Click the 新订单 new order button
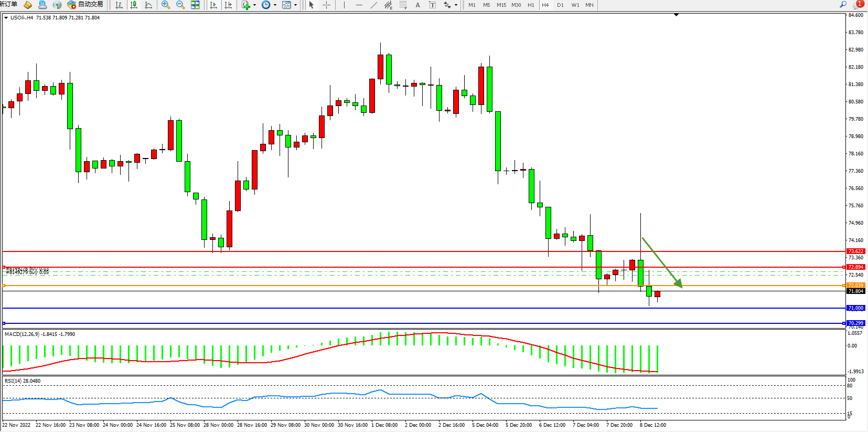 pyautogui.click(x=8, y=5)
